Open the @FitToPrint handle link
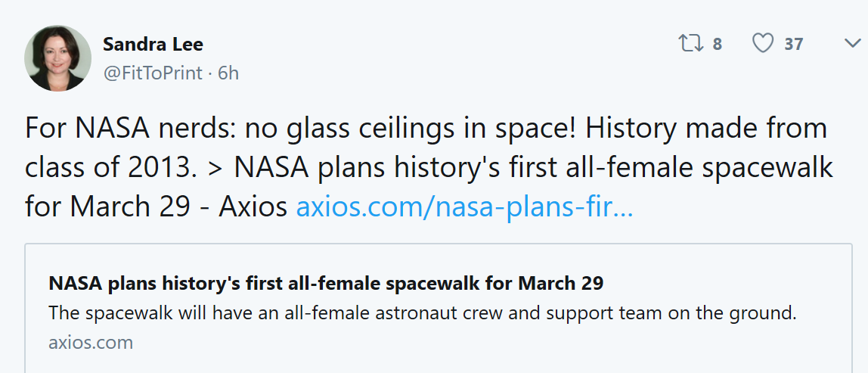This screenshot has height=373, width=868. (153, 73)
